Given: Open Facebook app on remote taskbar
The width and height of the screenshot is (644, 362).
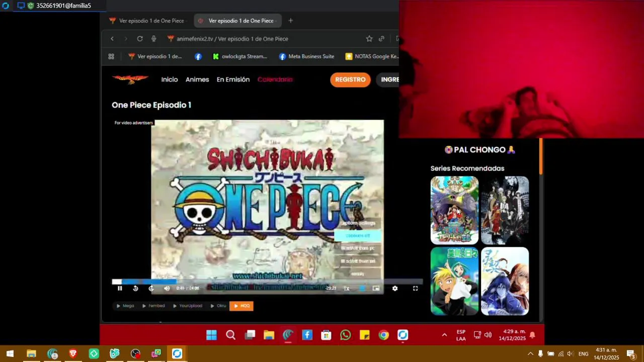Looking at the screenshot, I should click(307, 335).
